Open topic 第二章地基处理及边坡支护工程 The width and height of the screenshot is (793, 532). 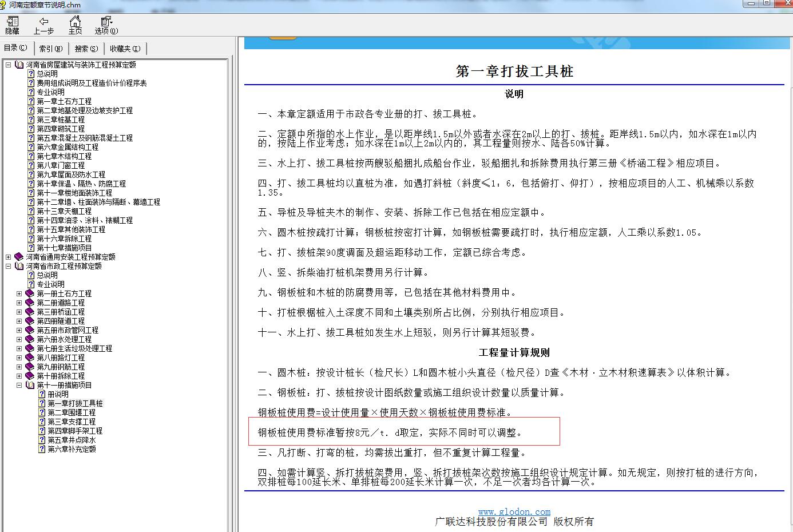[x=85, y=110]
